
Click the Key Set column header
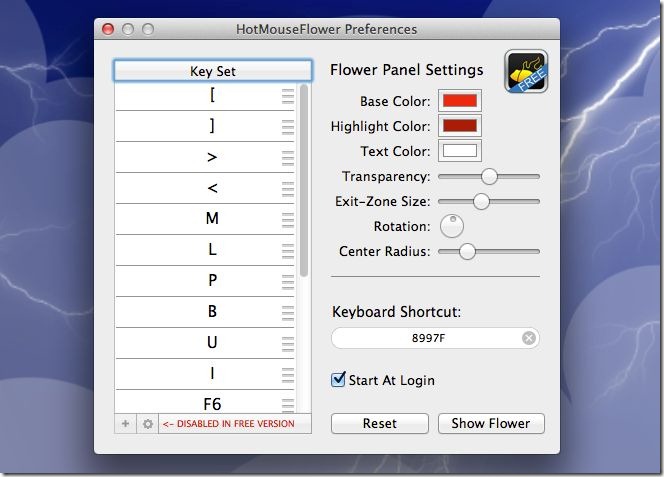(213, 71)
